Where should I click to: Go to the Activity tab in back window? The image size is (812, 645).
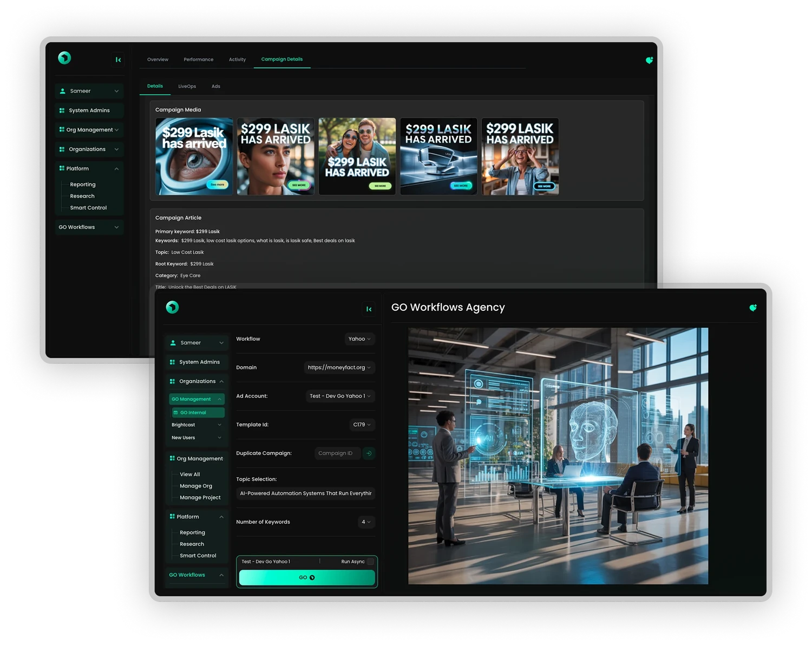[237, 60]
